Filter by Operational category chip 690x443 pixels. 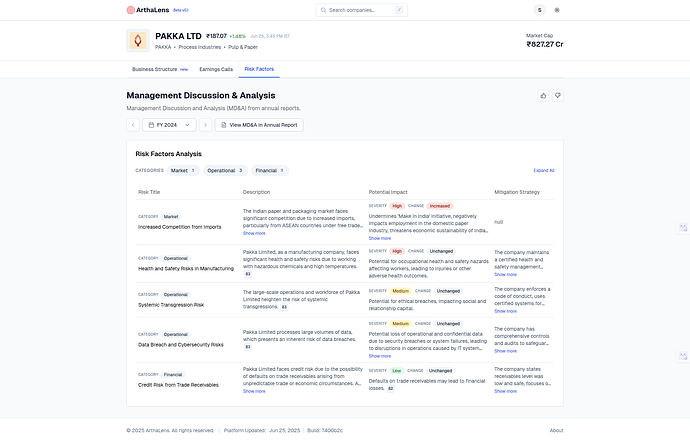pyautogui.click(x=225, y=170)
